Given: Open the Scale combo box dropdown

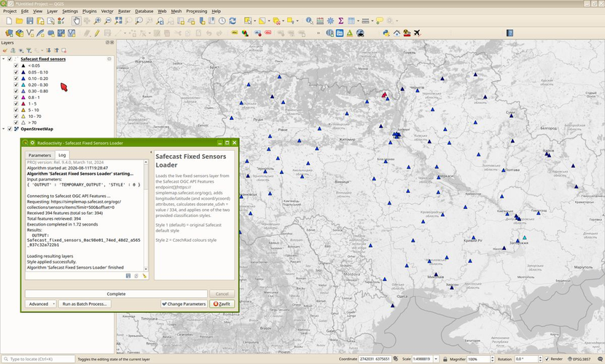Looking at the screenshot, I should 436,359.
